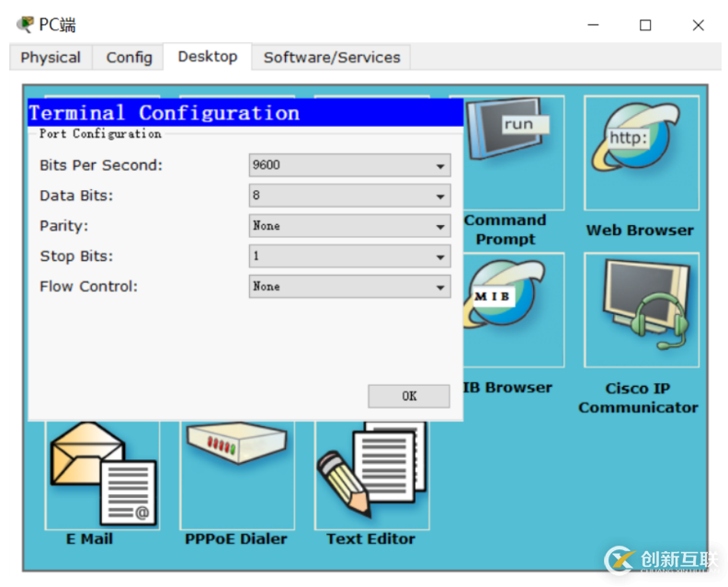Open the Command Prompt icon
This screenshot has width=728, height=587.
pos(514,153)
